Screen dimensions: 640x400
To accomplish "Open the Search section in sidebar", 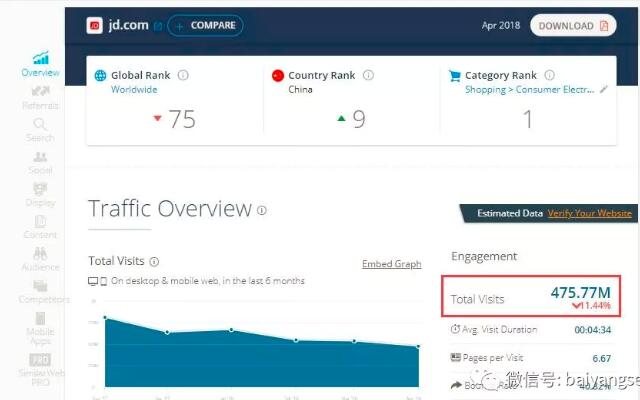I will (x=40, y=130).
